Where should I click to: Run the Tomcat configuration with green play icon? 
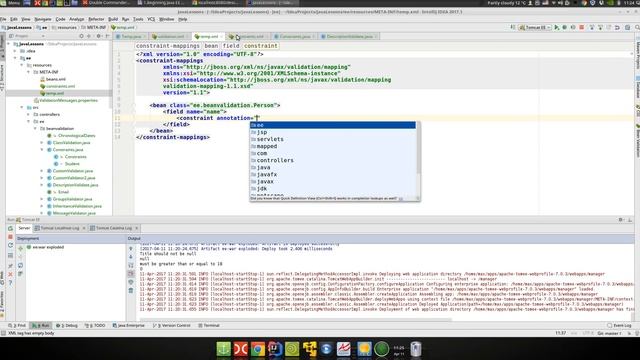[x=556, y=27]
